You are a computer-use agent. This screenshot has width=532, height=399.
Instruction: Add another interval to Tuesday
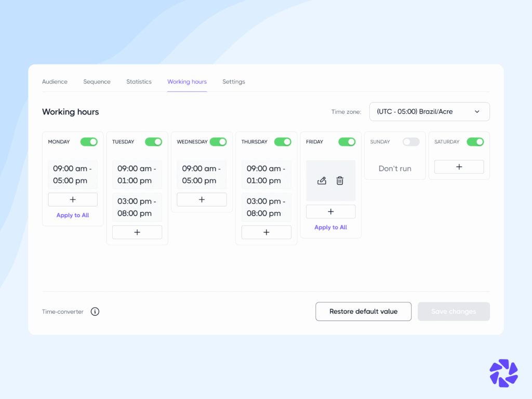tap(137, 232)
